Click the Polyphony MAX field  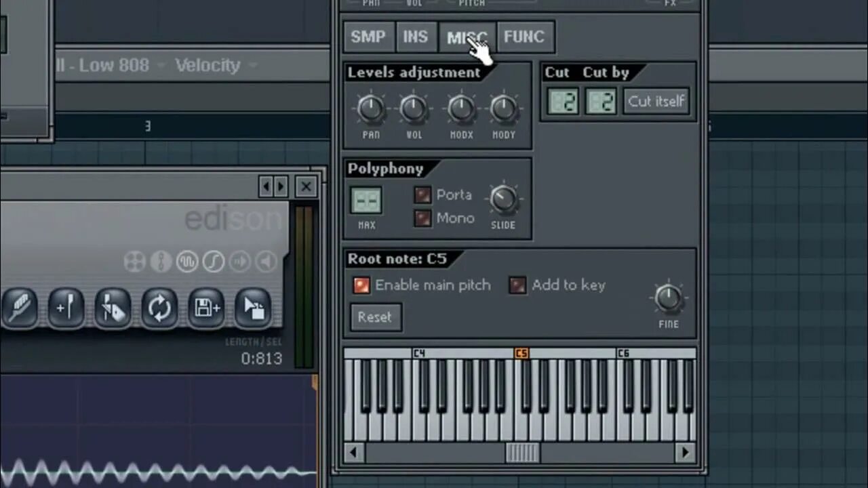366,201
